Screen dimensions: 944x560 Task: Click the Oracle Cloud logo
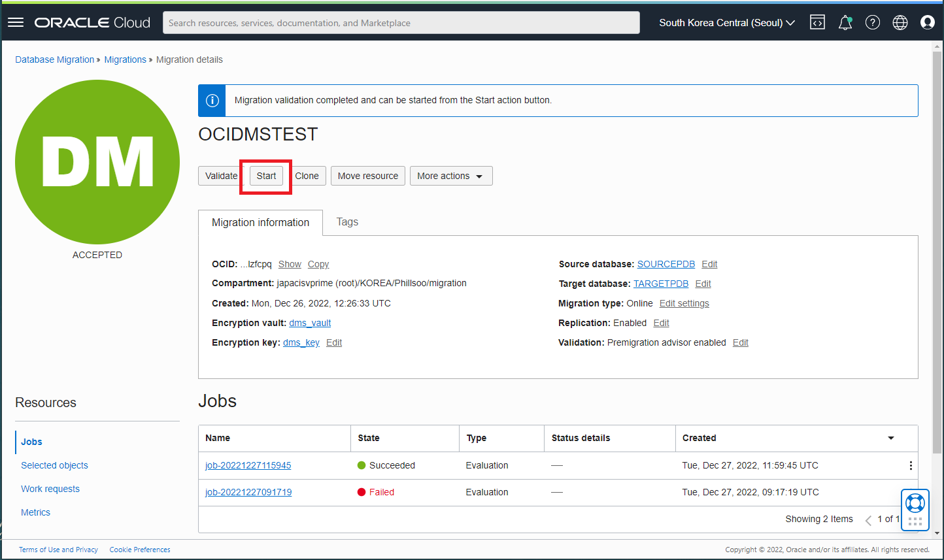(x=92, y=22)
